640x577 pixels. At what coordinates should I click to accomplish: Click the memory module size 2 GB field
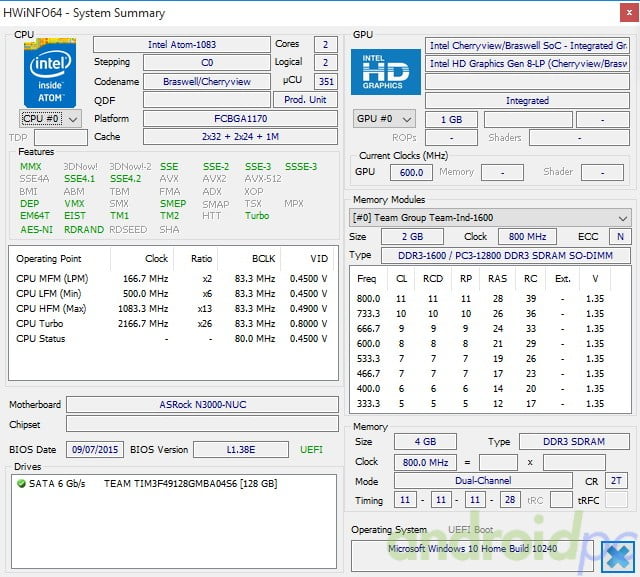click(412, 237)
